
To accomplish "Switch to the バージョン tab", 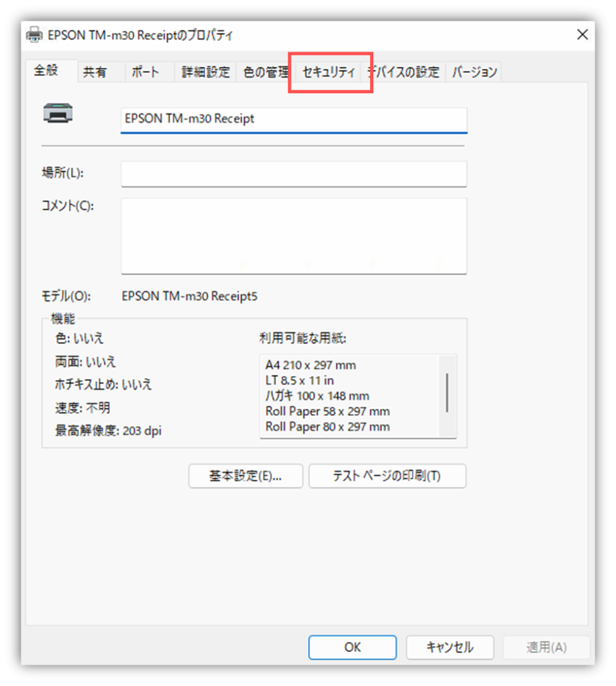I will click(x=475, y=72).
